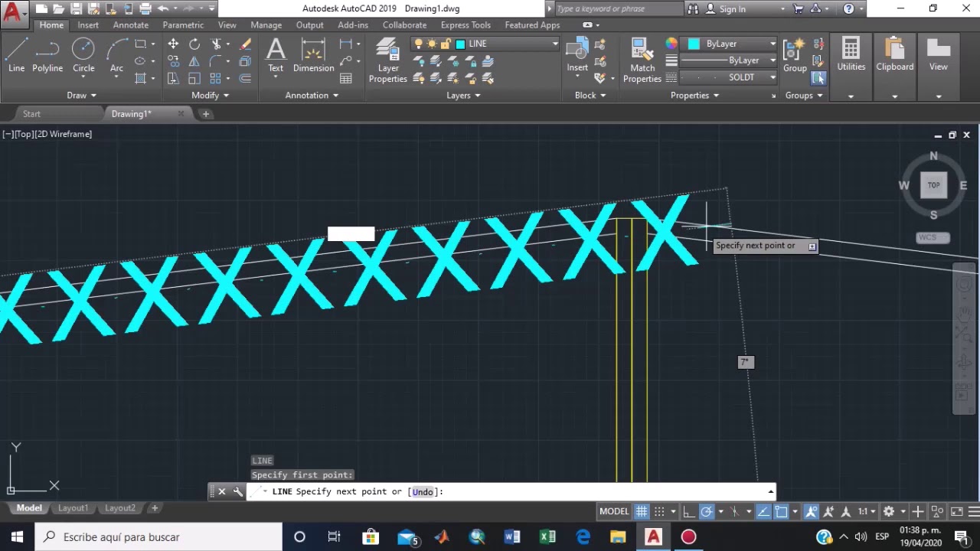Choose the Move tool in Modify panel

173,44
